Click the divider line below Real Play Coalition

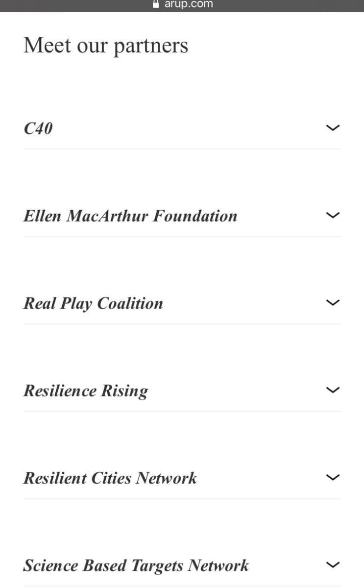(x=182, y=324)
